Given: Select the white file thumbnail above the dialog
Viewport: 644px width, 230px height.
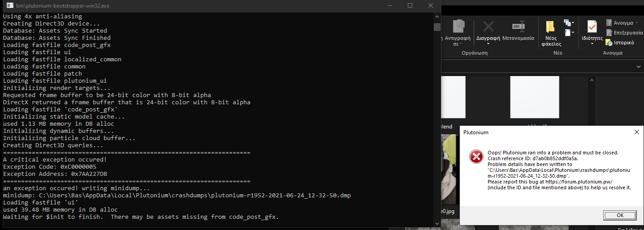Looking at the screenshot, I should pyautogui.click(x=535, y=97).
